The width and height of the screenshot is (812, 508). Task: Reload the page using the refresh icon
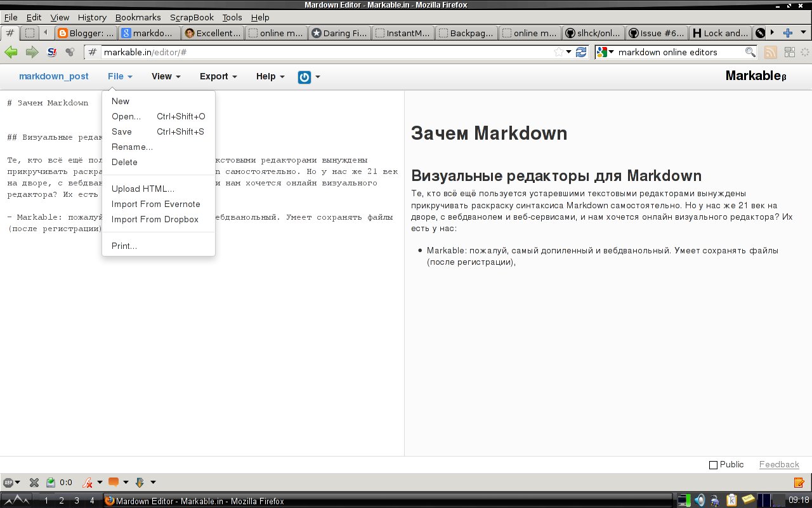click(582, 52)
